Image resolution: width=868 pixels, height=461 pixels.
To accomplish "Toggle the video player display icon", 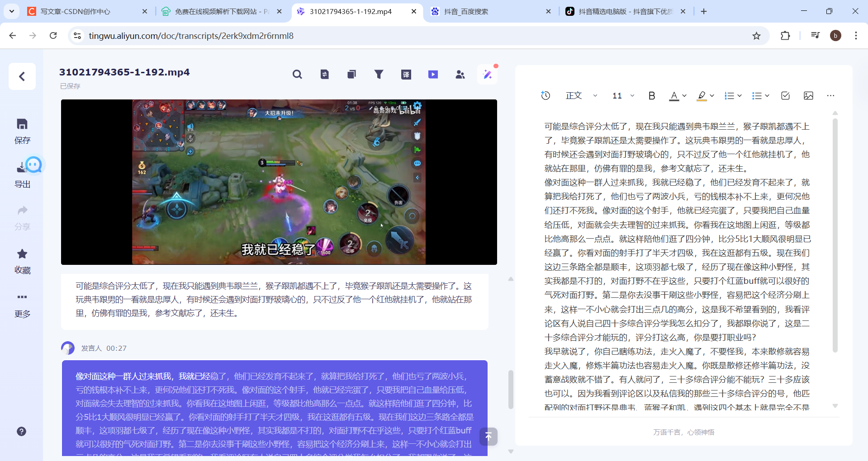I will click(433, 75).
